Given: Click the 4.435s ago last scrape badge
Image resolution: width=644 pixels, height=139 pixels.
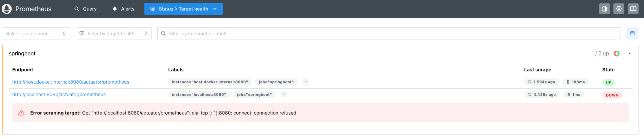Looking at the screenshot, I should (x=542, y=94).
